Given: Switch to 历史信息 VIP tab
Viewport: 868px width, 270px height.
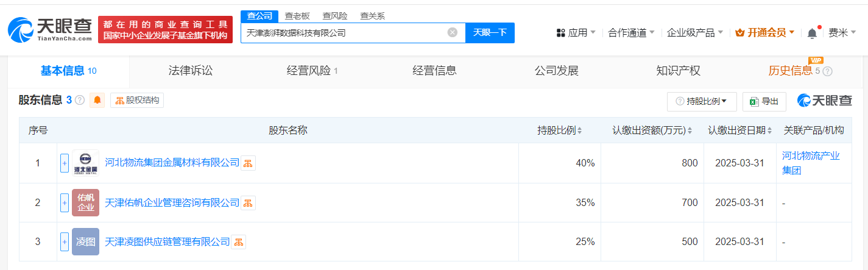Looking at the screenshot, I should click(x=790, y=71).
